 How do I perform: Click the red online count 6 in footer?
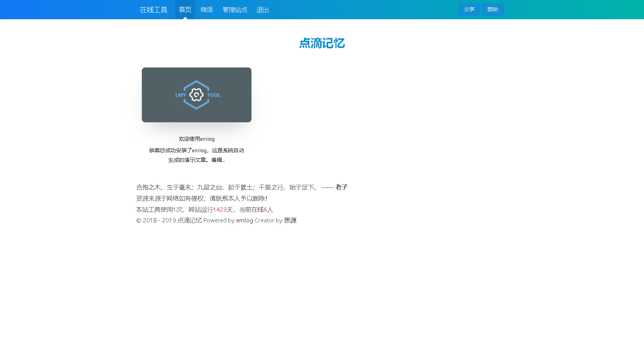265,209
